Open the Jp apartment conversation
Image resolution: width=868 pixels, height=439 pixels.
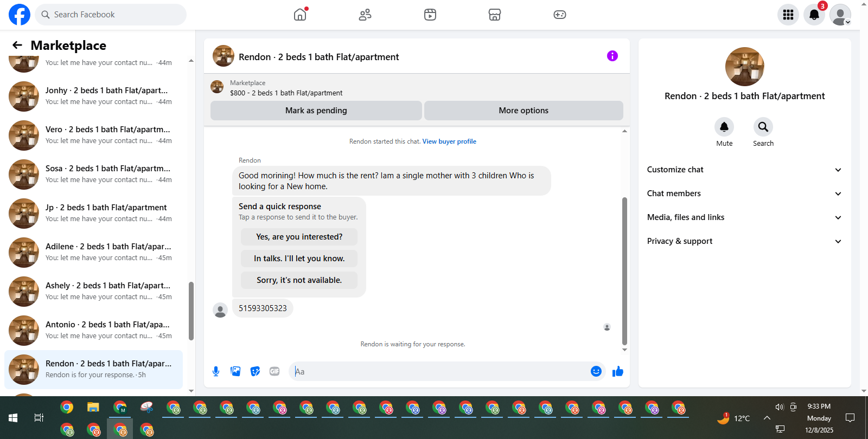point(93,214)
